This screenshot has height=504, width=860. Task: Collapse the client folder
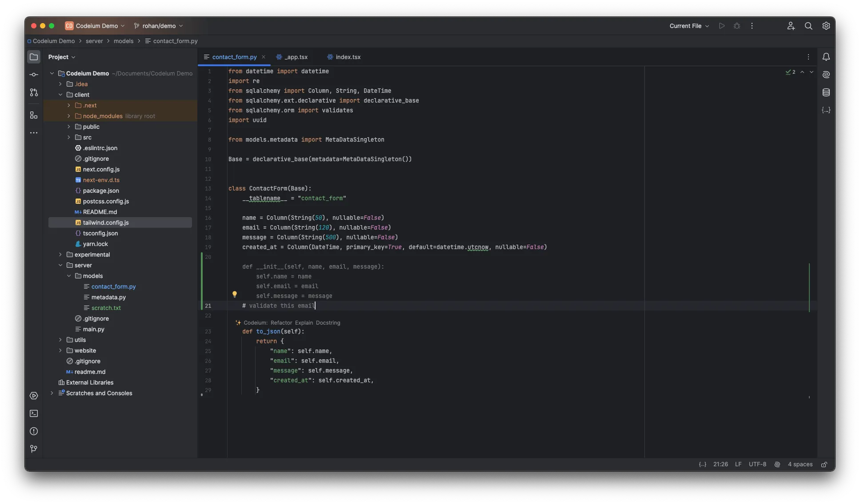[x=60, y=95]
